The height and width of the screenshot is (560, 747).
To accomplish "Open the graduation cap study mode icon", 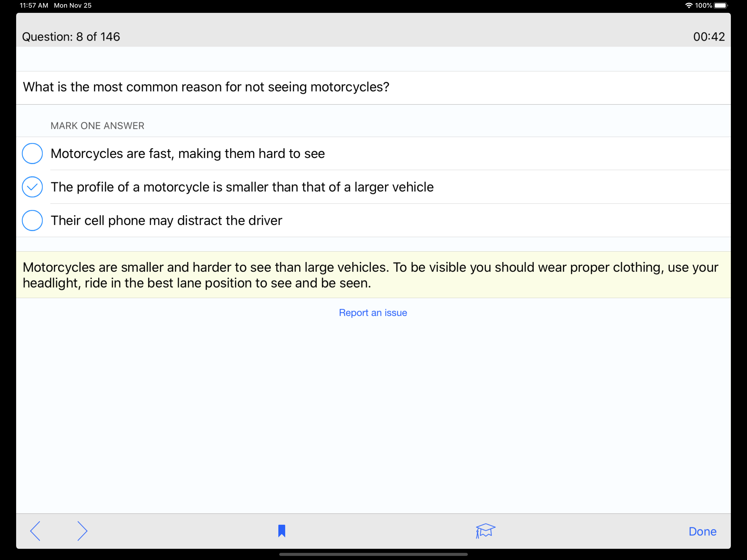I will coord(485,531).
